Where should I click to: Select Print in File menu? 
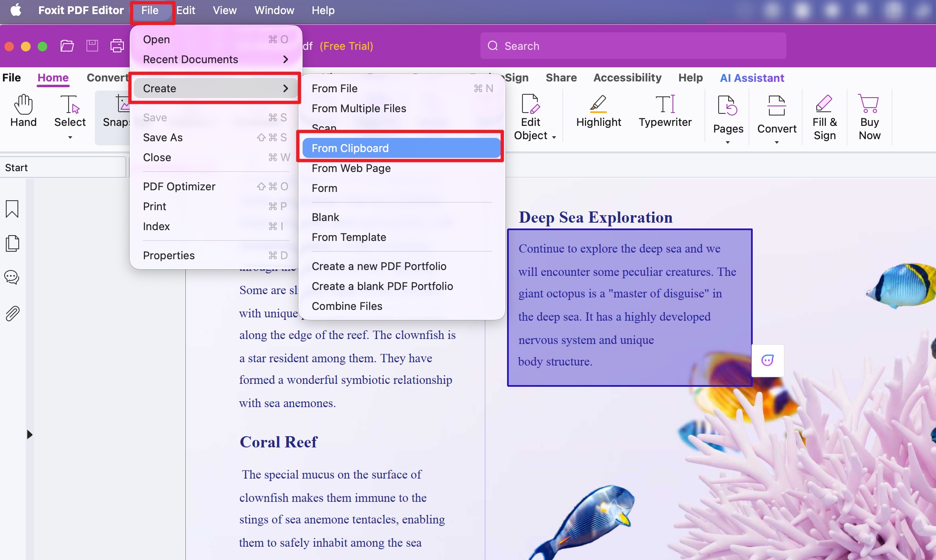216,206
